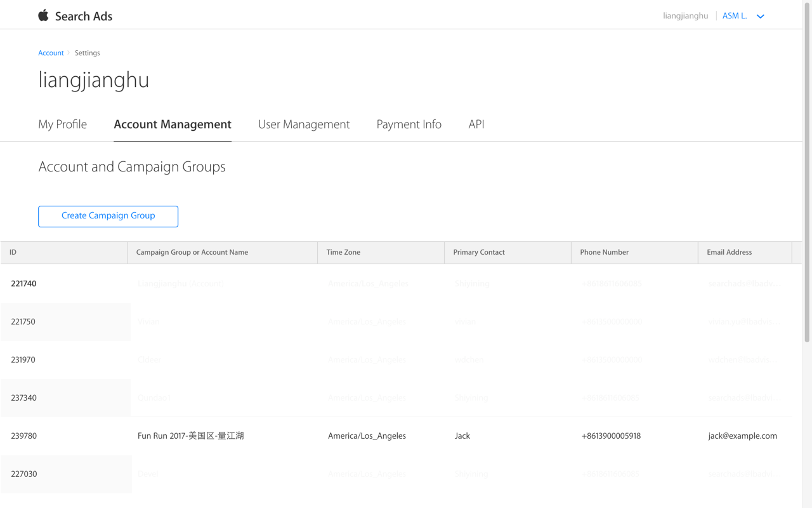This screenshot has height=508, width=812.
Task: Select the row with ID 227030
Action: coord(24,474)
